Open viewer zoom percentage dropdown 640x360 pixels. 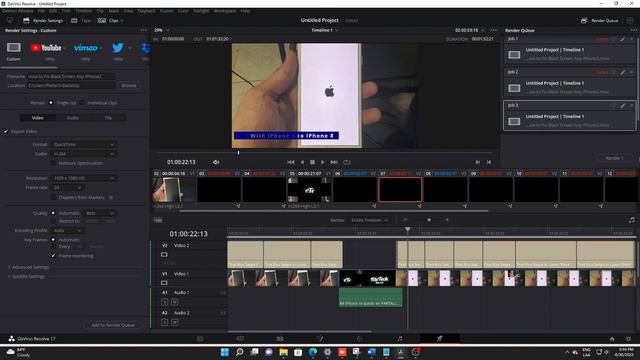tap(162, 30)
